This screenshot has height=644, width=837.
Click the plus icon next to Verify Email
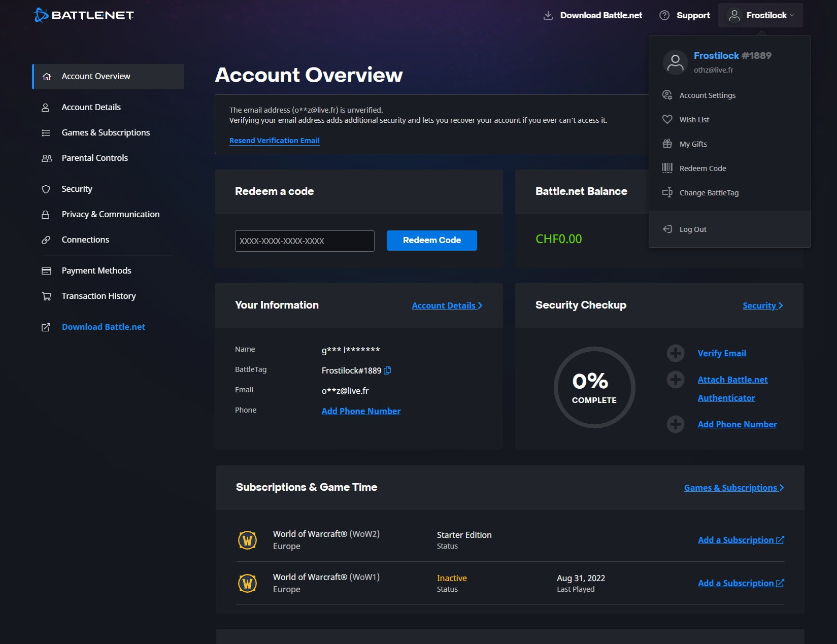point(676,353)
